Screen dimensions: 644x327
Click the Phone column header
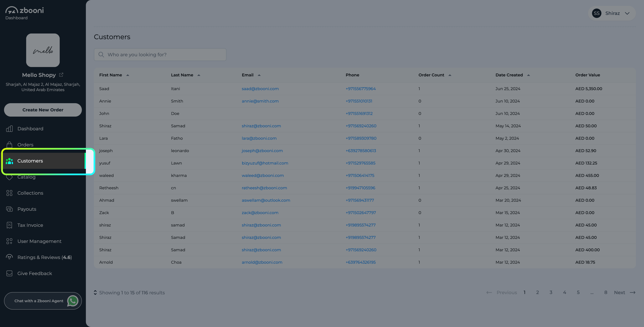(x=352, y=75)
